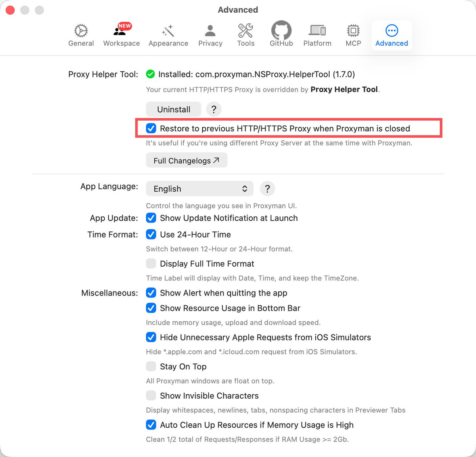
Task: Open the Workspace settings tab
Action: tap(121, 36)
